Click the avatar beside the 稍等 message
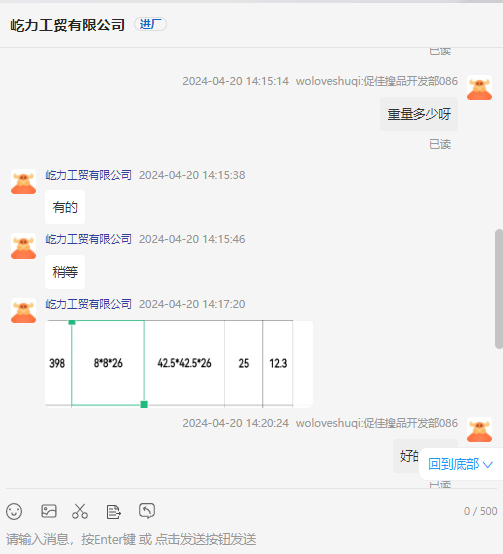The image size is (503, 554). [23, 246]
